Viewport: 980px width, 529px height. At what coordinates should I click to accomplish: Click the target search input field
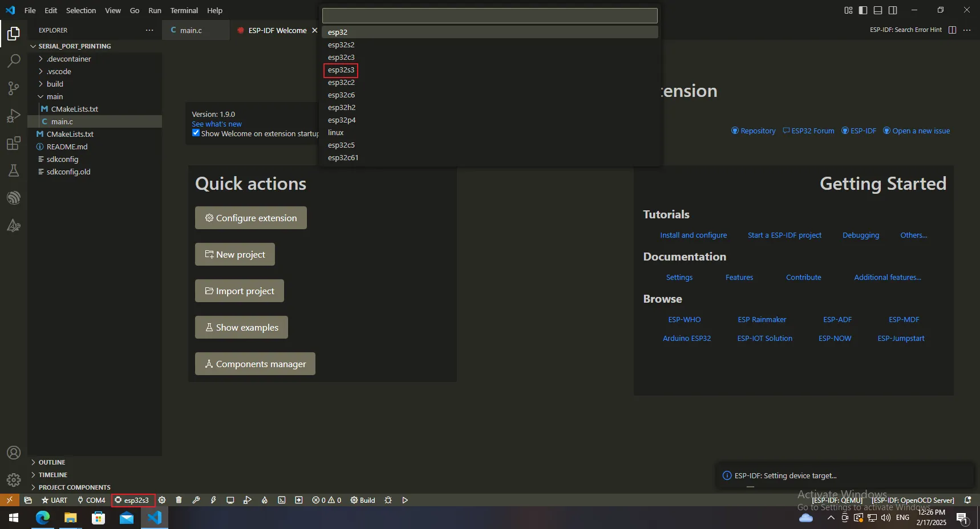tap(489, 15)
